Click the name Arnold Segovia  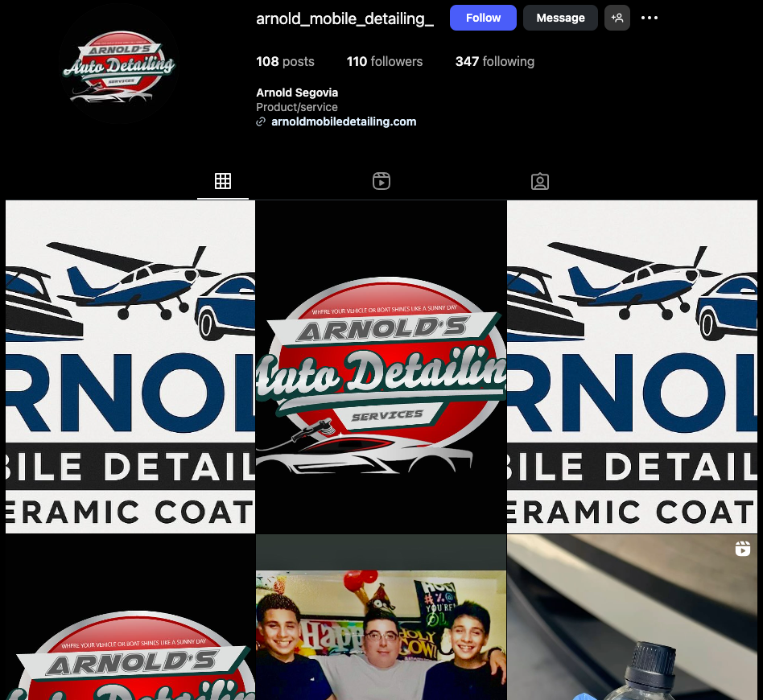click(297, 93)
